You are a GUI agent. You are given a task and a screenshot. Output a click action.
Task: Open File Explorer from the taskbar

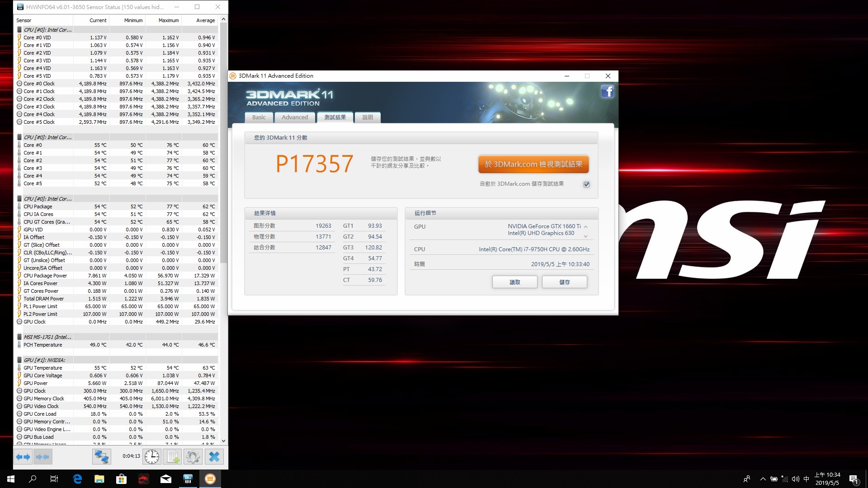pyautogui.click(x=99, y=479)
